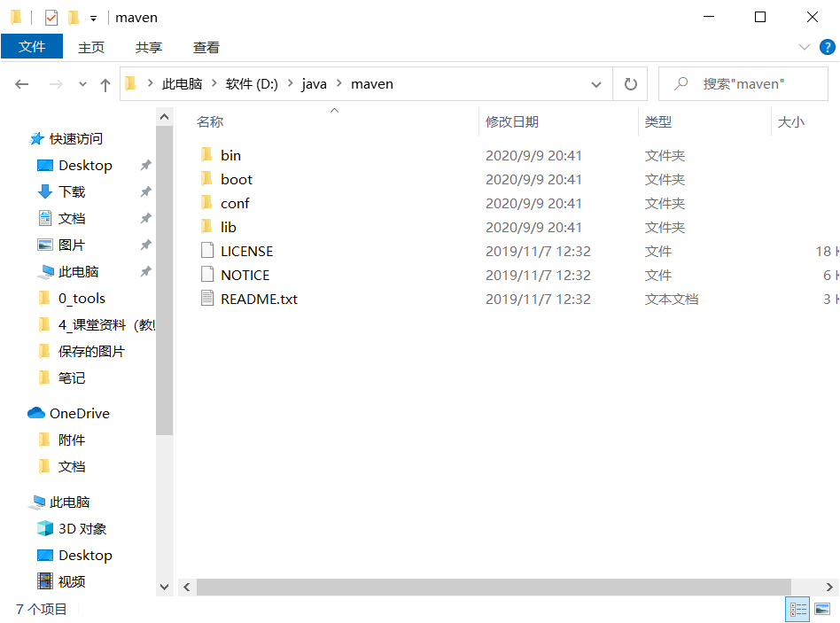
Task: Sort by 名称 column header
Action: [210, 121]
